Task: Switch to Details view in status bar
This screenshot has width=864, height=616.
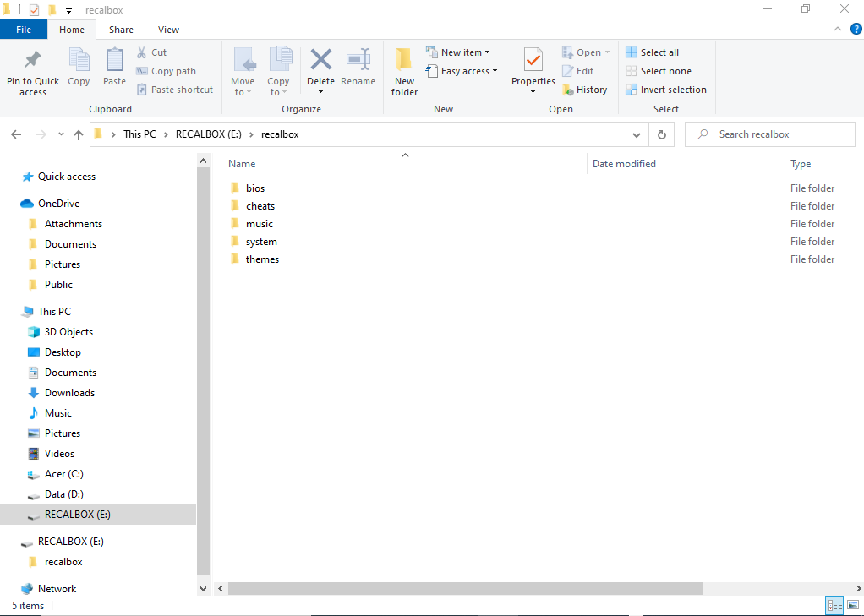Action: [834, 605]
